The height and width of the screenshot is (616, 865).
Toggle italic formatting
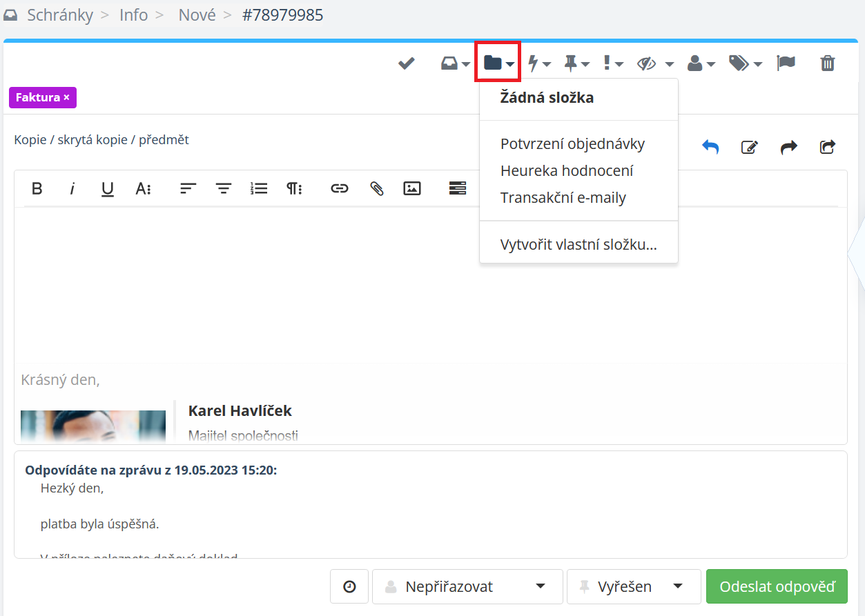[x=72, y=188]
